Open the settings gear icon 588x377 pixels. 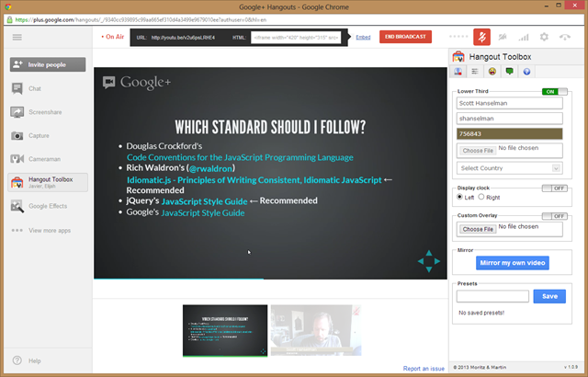(x=544, y=37)
